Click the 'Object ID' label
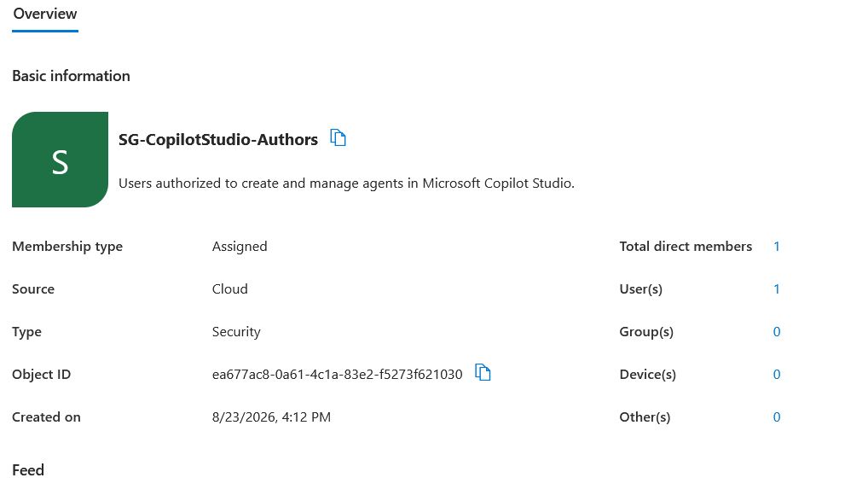 tap(42, 375)
